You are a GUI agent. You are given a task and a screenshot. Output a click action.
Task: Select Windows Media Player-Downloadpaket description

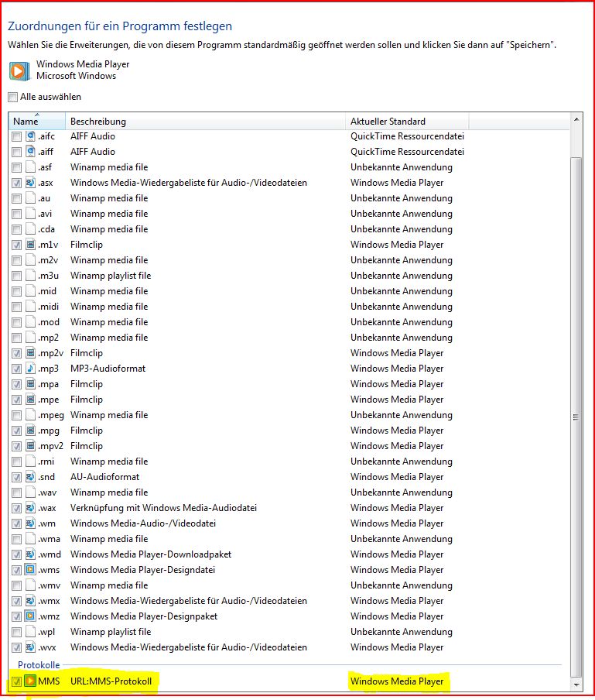[x=151, y=554]
